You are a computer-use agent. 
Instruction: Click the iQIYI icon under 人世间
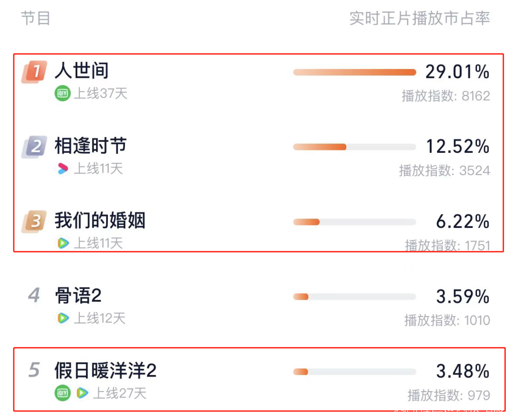point(62,94)
